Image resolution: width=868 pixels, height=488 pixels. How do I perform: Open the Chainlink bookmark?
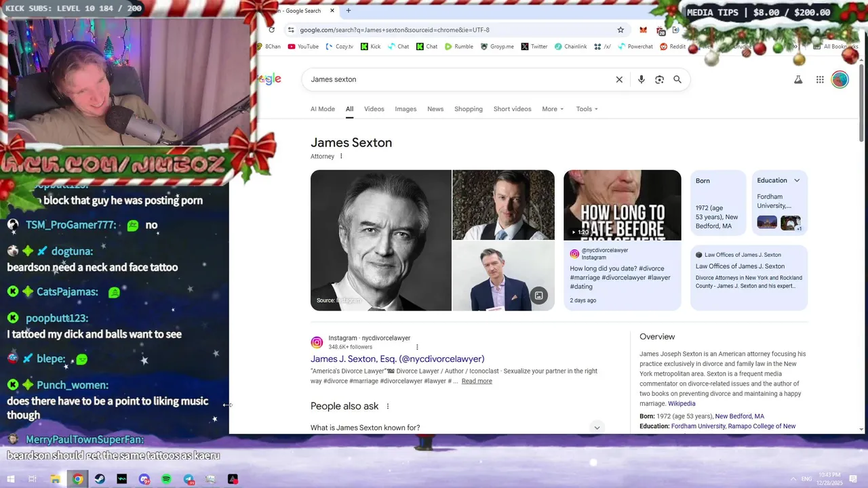tap(571, 47)
